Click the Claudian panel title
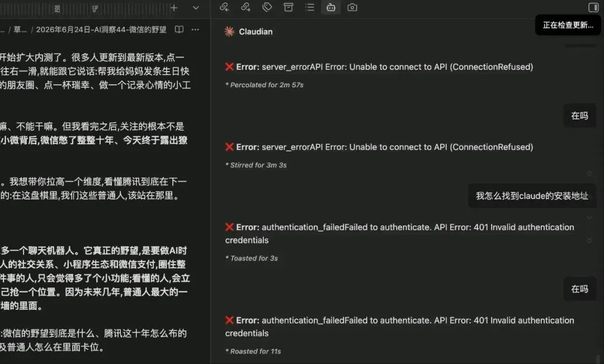This screenshot has width=604, height=364. pyautogui.click(x=256, y=31)
